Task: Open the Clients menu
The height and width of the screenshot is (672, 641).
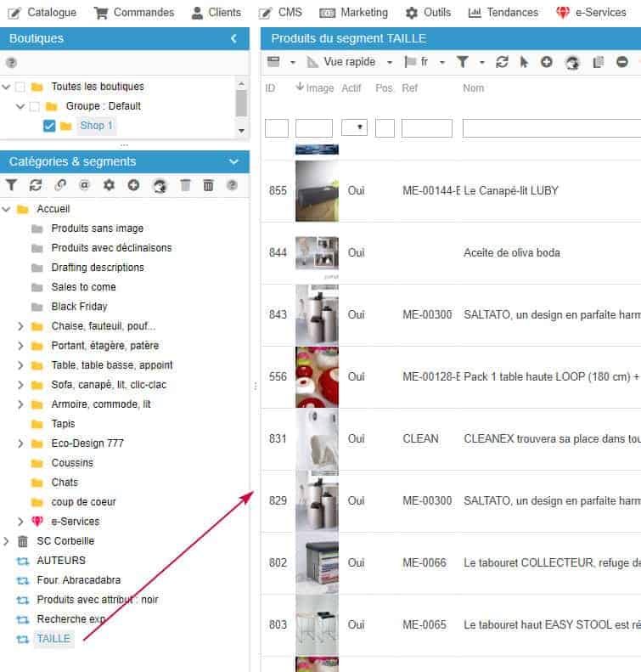Action: pyautogui.click(x=216, y=13)
